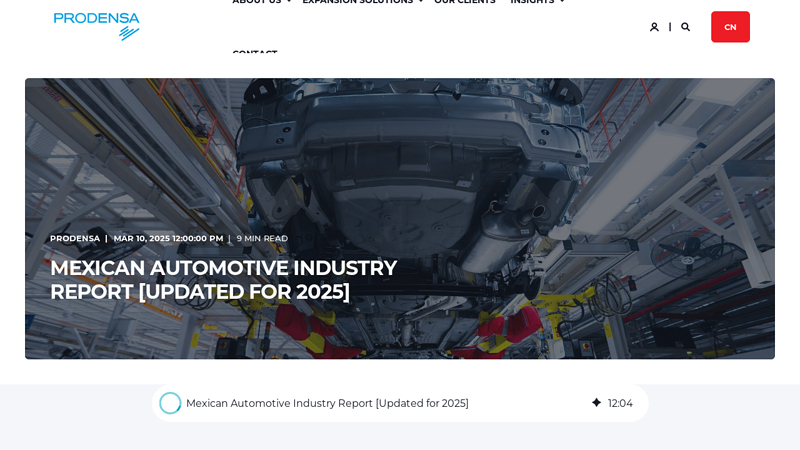Open the site search magnifier icon
This screenshot has width=800, height=450.
point(686,27)
